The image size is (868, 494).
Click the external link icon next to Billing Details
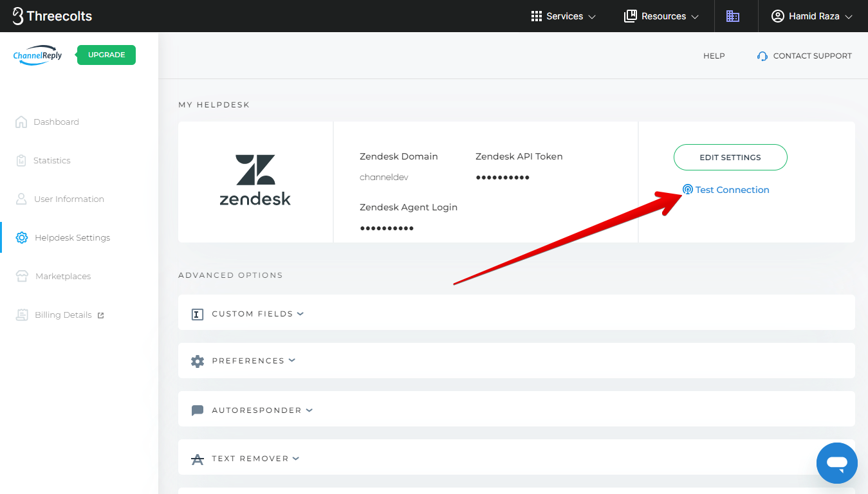[x=100, y=315]
